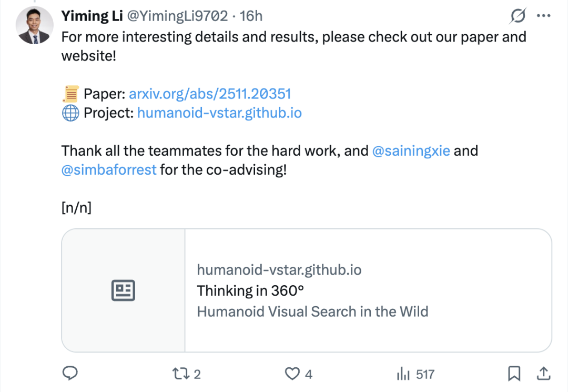The width and height of the screenshot is (568, 392).
Task: Click the globe emoji beside Project
Action: pos(70,113)
